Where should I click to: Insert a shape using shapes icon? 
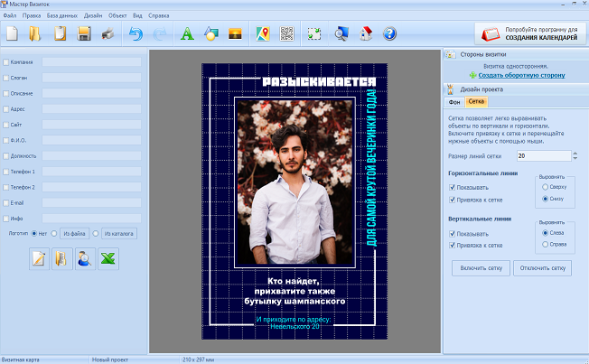tap(211, 33)
